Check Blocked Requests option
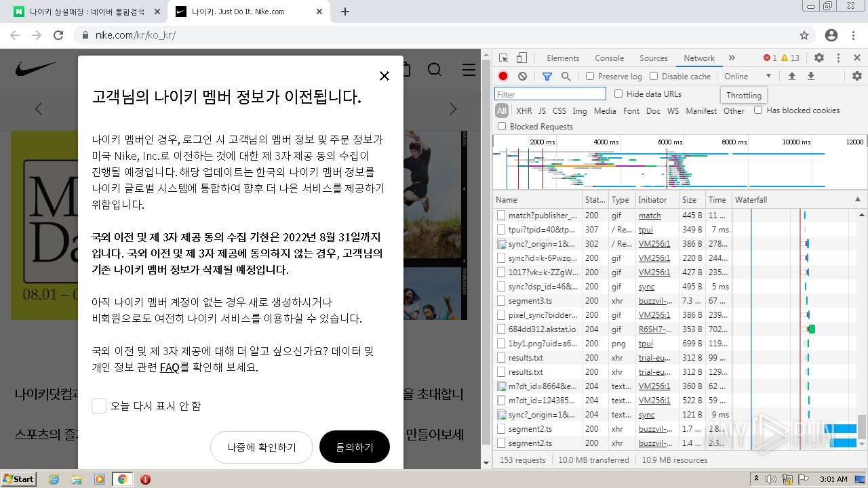This screenshot has height=488, width=868. tap(502, 126)
